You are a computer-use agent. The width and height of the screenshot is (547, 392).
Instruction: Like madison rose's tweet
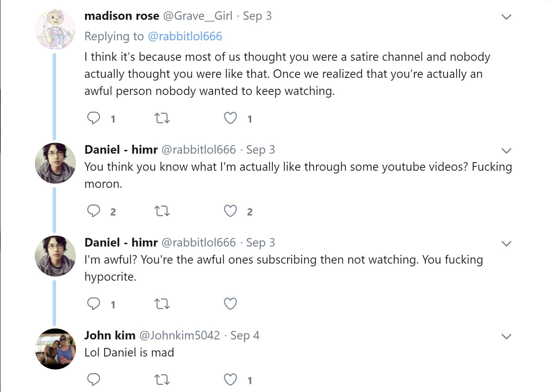[230, 118]
